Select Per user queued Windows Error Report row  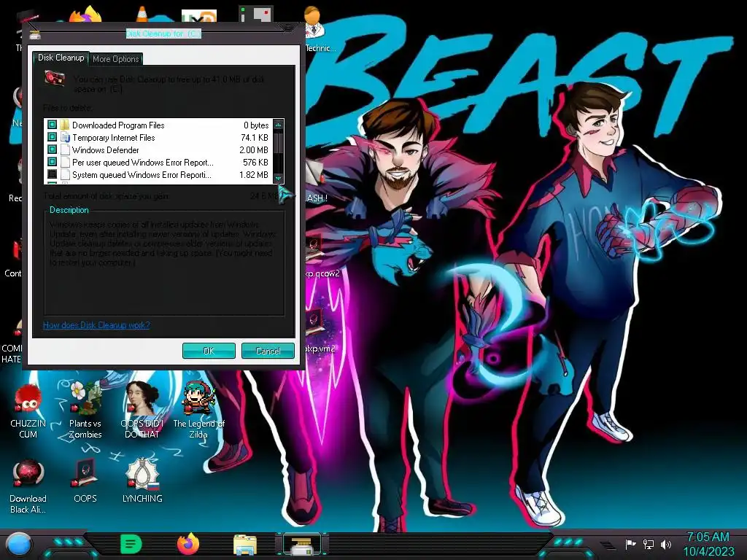coord(143,163)
